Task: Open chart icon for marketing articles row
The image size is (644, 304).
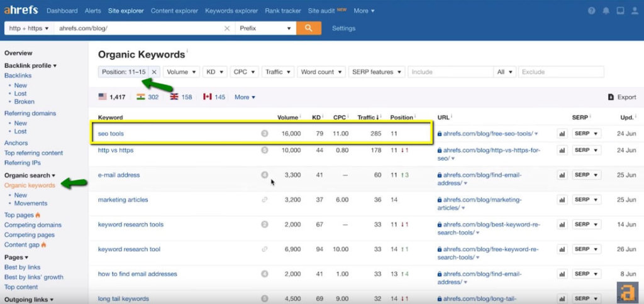Action: tap(562, 200)
